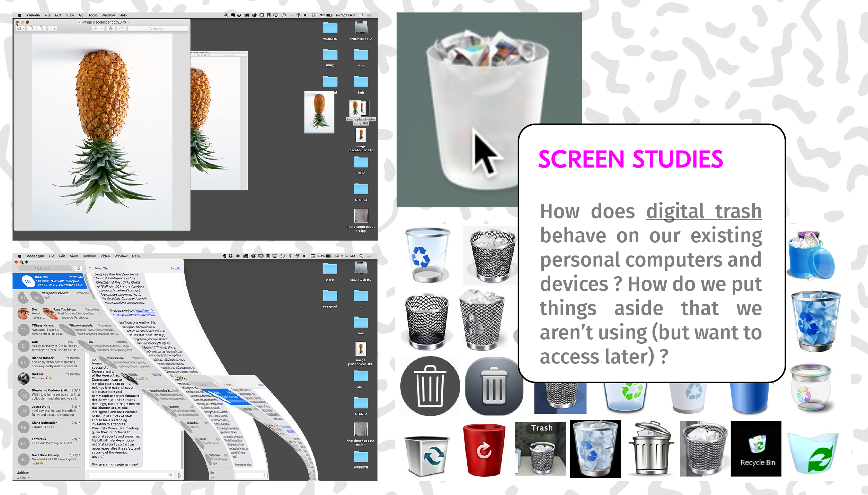Open the Video menu in the Messages menu bar
Viewport: 868px width, 495px height.
(105, 256)
